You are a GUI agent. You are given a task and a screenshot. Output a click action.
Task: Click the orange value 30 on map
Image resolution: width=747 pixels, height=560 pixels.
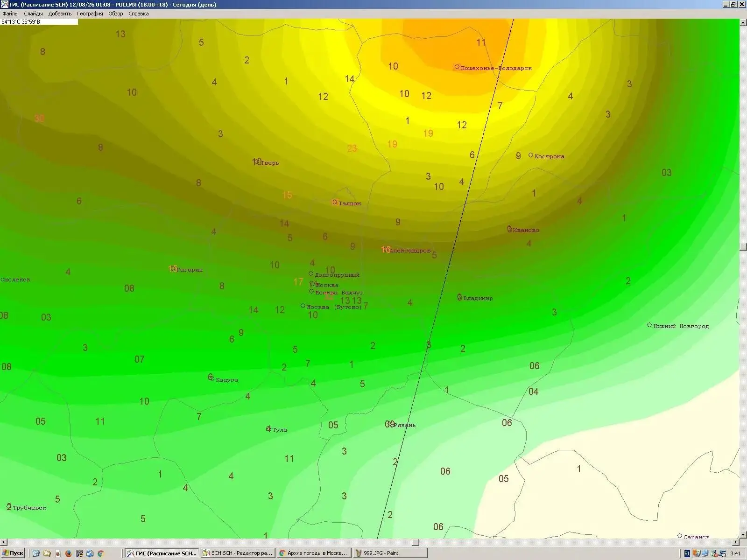39,119
